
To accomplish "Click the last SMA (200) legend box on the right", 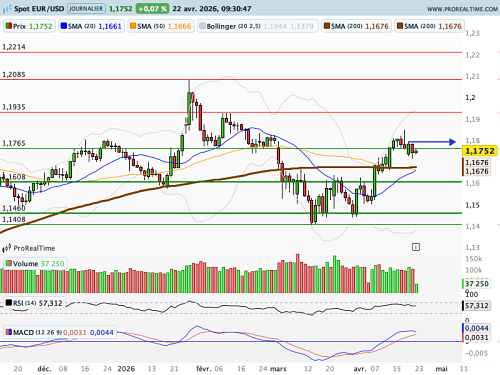I will point(429,26).
